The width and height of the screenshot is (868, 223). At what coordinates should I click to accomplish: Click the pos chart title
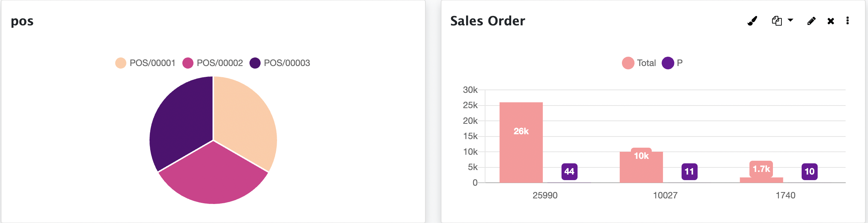(22, 21)
